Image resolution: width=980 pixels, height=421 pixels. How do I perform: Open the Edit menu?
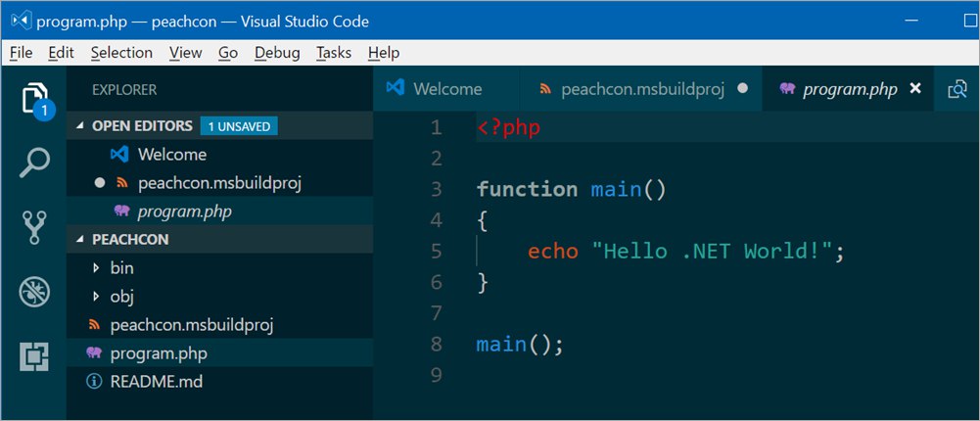(62, 53)
